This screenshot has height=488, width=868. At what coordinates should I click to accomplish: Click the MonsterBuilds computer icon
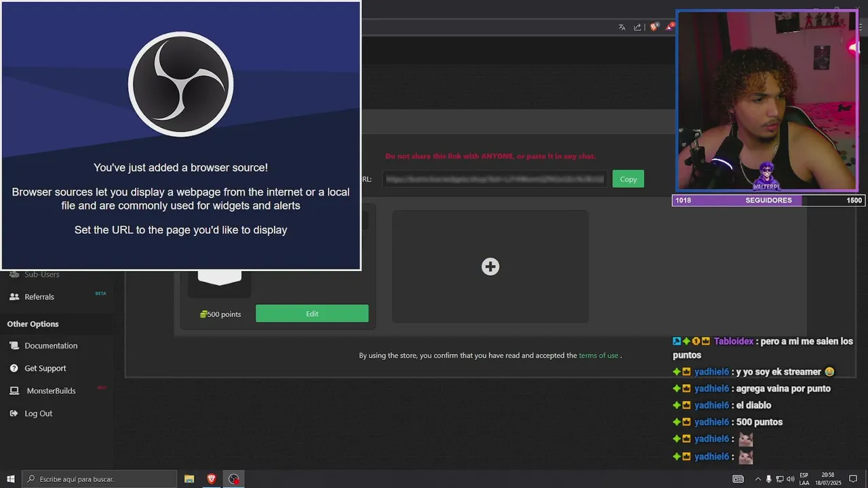14,391
